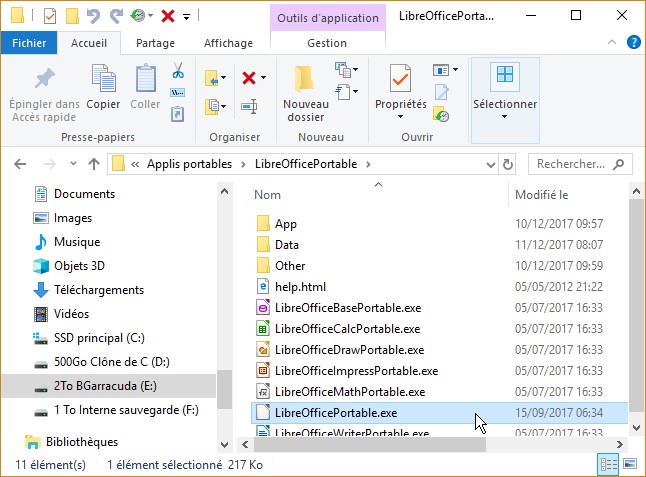Click the Edit icon in Ouvrir group

pos(441,92)
